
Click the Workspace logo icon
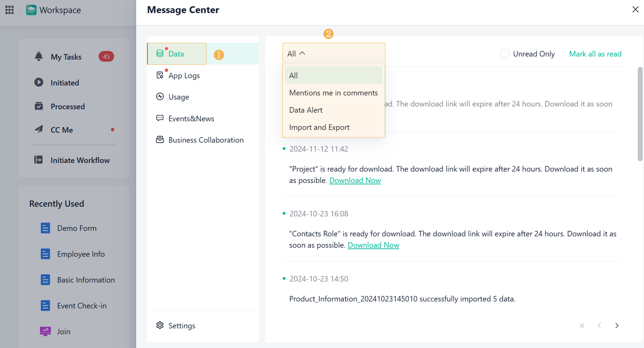[31, 10]
